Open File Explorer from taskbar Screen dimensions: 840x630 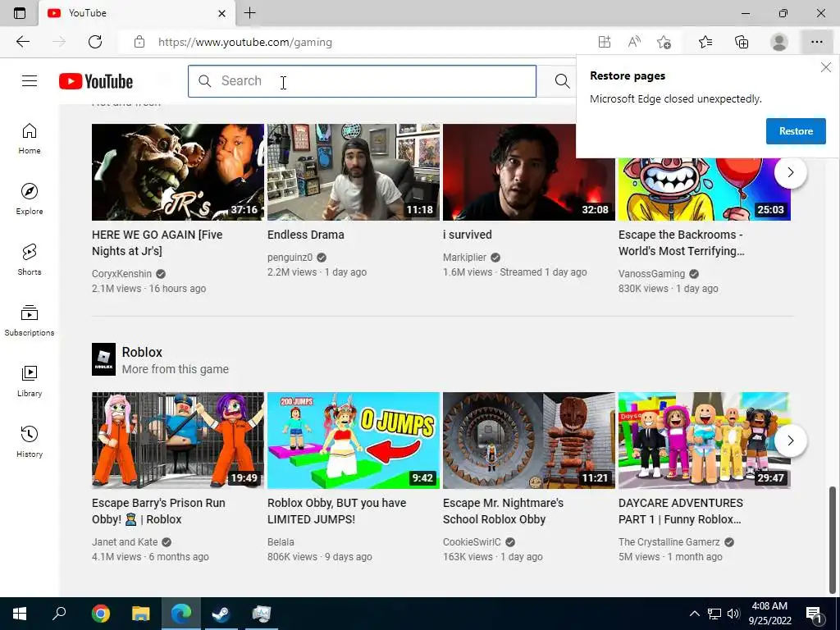pos(141,614)
